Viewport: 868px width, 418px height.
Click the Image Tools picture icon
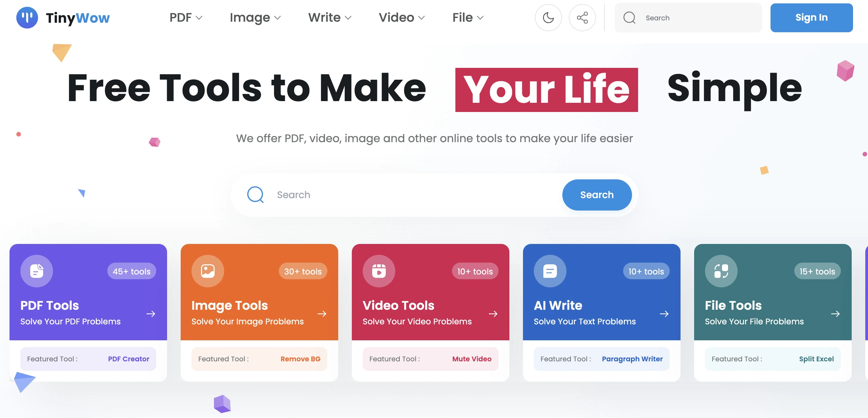[208, 271]
